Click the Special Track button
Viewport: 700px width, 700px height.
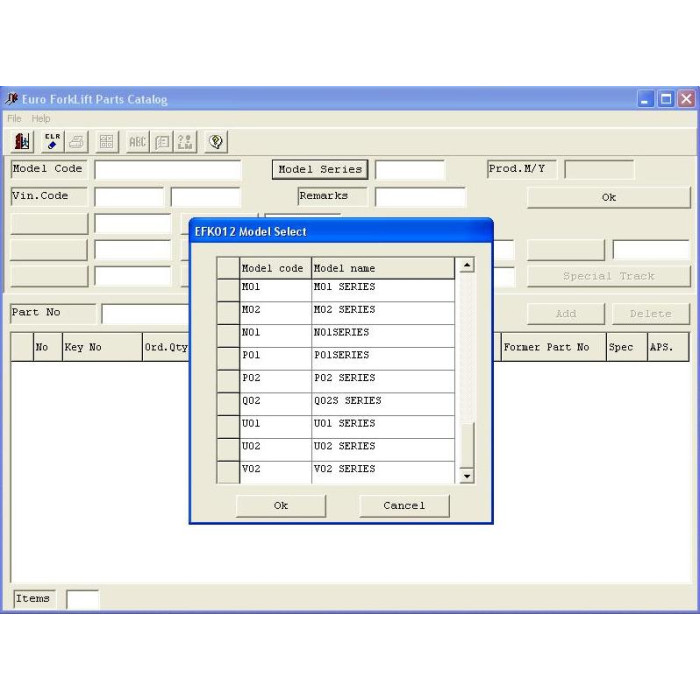[x=609, y=276]
